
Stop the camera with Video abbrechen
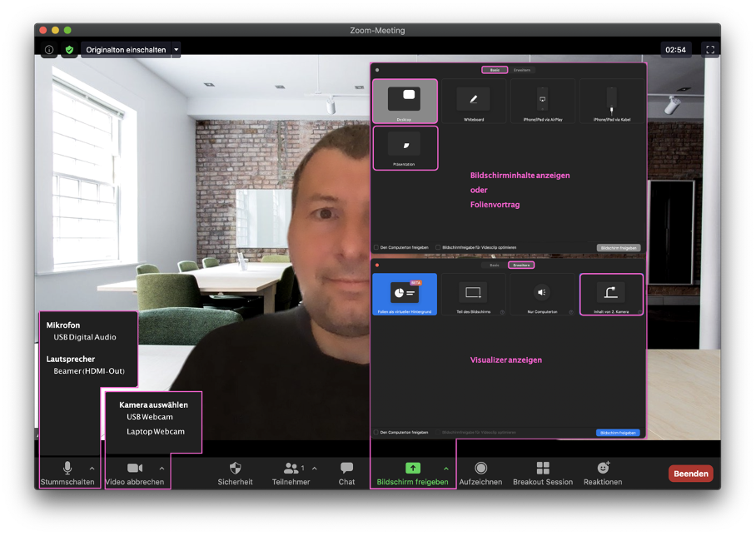point(135,474)
